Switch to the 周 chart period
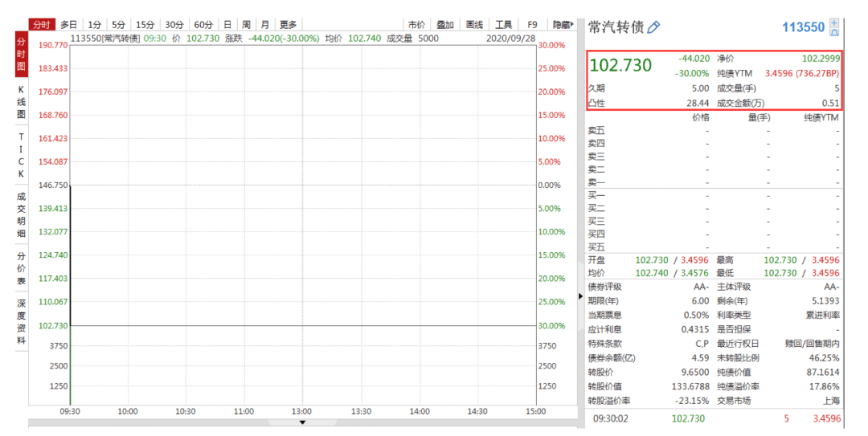The width and height of the screenshot is (868, 436). pyautogui.click(x=247, y=24)
